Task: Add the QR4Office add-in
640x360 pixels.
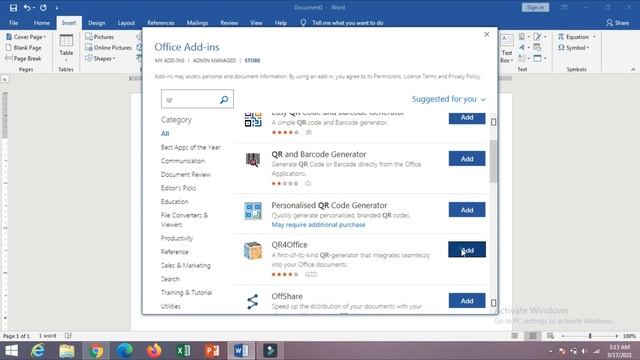Action: tap(467, 250)
